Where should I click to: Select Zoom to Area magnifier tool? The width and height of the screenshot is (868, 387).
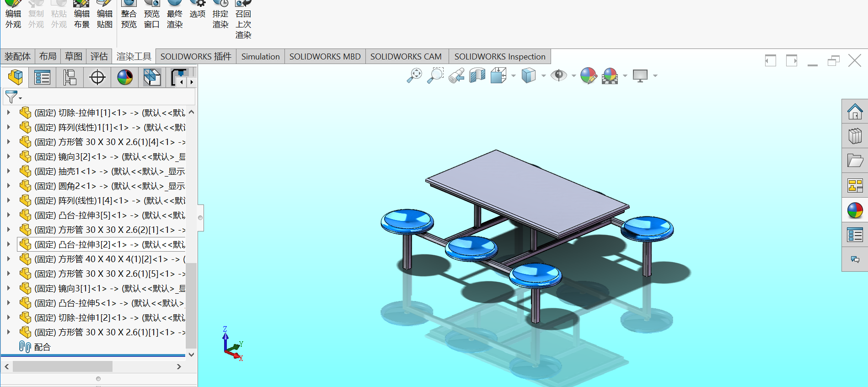tap(435, 75)
